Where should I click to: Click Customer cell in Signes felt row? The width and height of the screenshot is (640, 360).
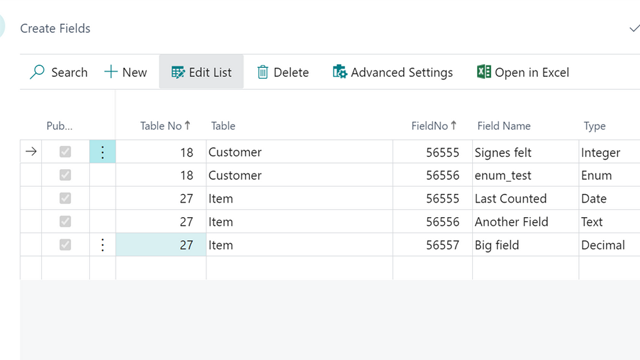300,152
